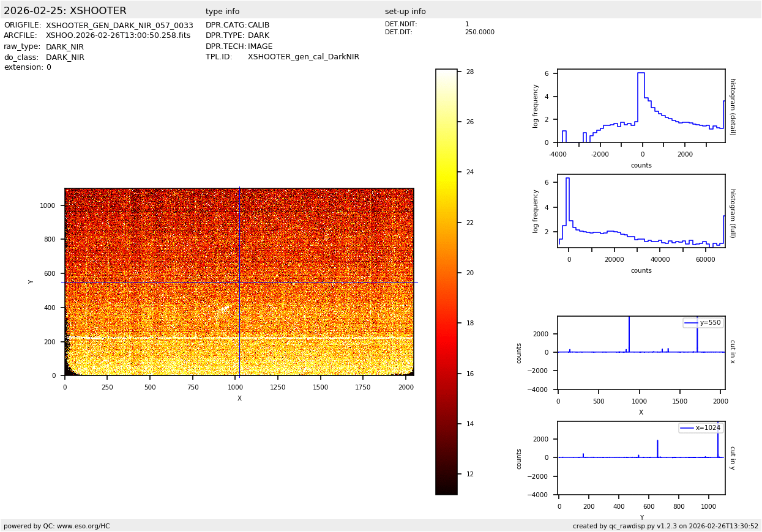
Task: Click the y=550 legend entry
Action: pos(703,323)
